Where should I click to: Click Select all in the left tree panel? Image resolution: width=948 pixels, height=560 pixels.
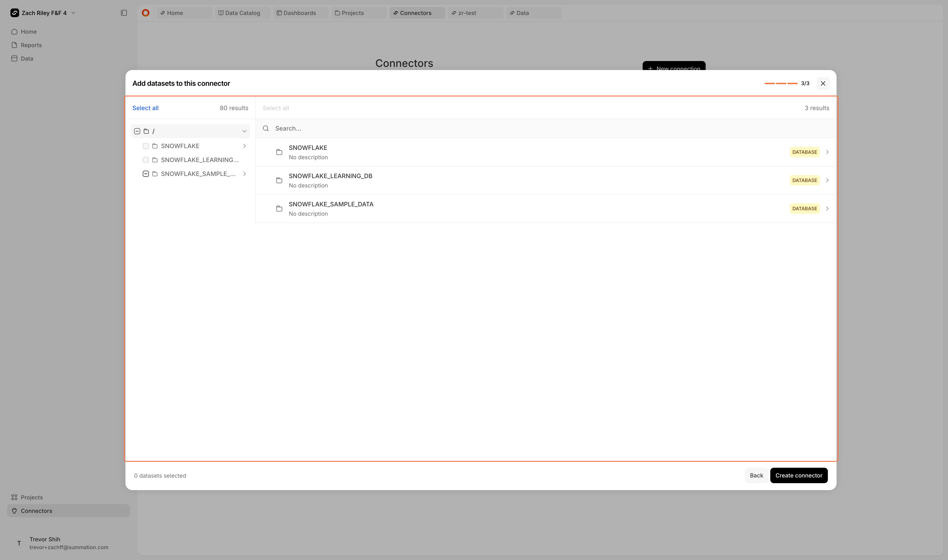pos(145,108)
